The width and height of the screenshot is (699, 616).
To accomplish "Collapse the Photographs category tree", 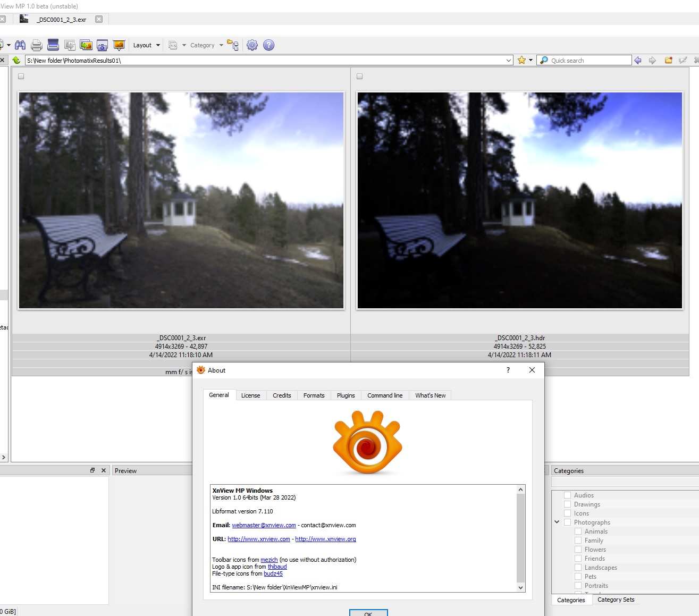I will tap(557, 522).
